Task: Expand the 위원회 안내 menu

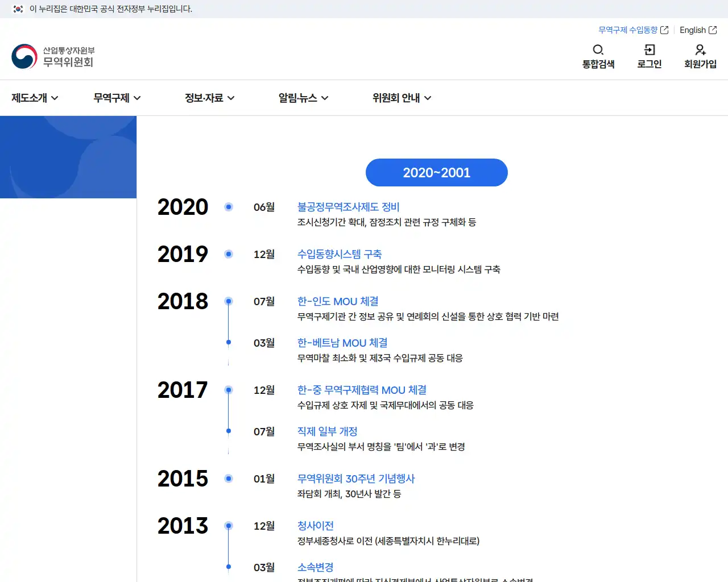Action: coord(402,98)
